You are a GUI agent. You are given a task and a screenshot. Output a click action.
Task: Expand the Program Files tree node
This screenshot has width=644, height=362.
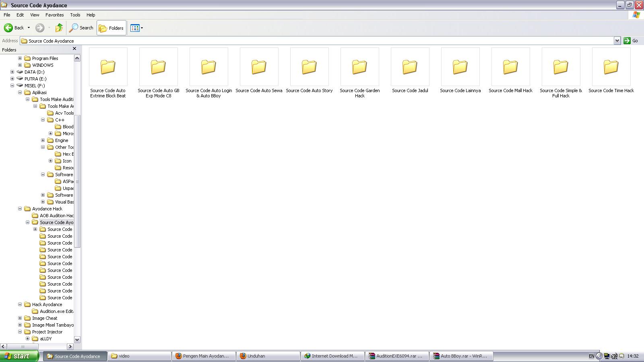click(x=20, y=58)
